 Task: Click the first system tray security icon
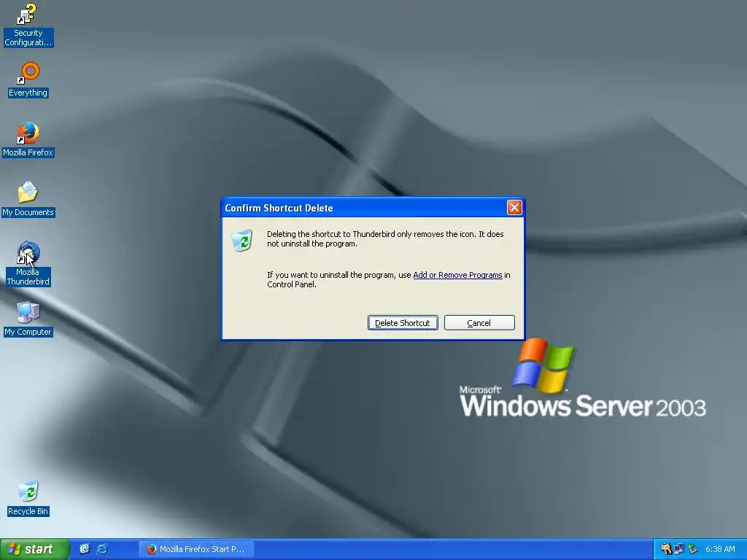click(x=666, y=549)
